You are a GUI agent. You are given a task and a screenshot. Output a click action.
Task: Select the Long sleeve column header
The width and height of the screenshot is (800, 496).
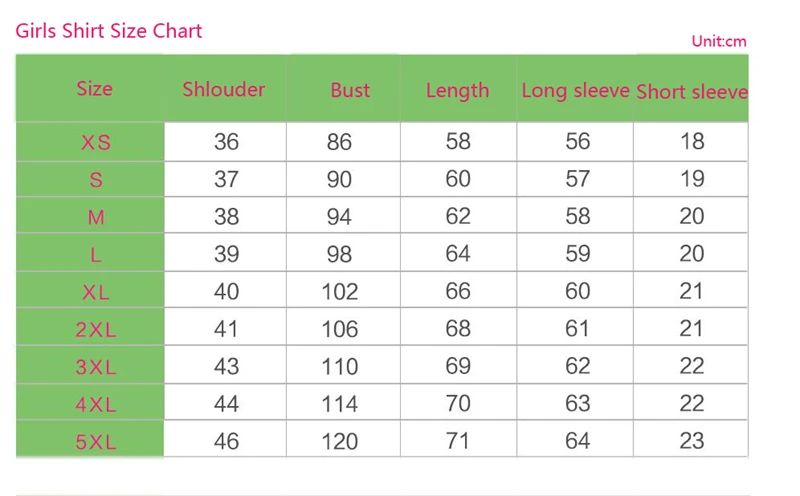575,91
